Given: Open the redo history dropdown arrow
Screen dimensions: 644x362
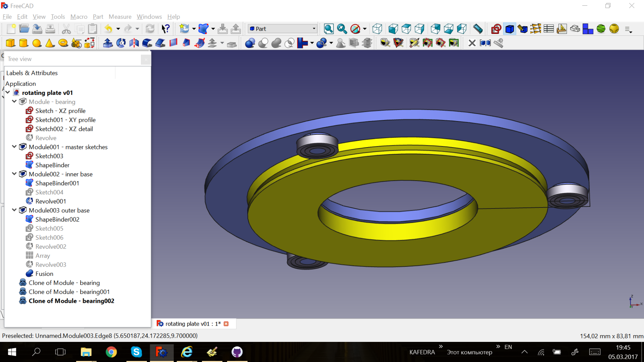Looking at the screenshot, I should [137, 29].
